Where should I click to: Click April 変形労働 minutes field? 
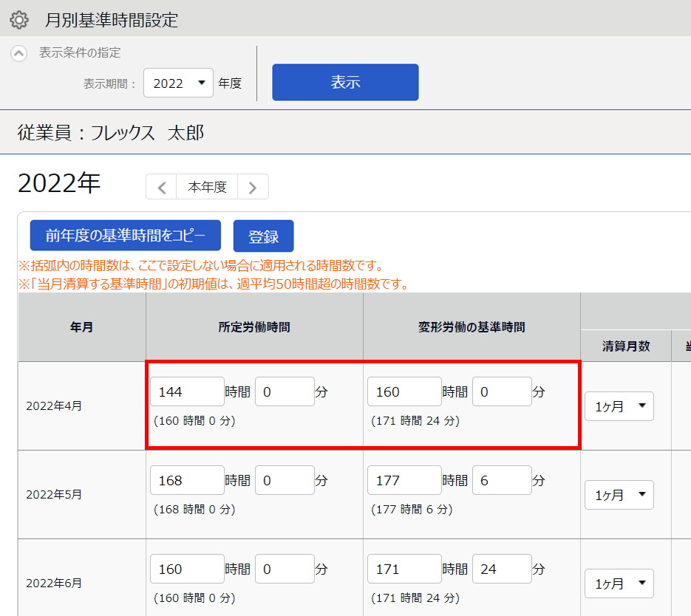pos(502,391)
